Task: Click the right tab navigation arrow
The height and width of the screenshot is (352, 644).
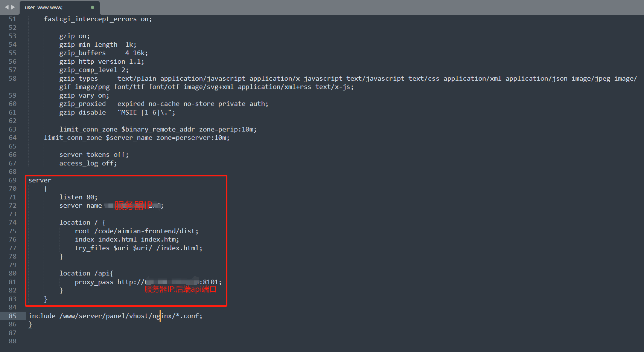Action: (13, 7)
